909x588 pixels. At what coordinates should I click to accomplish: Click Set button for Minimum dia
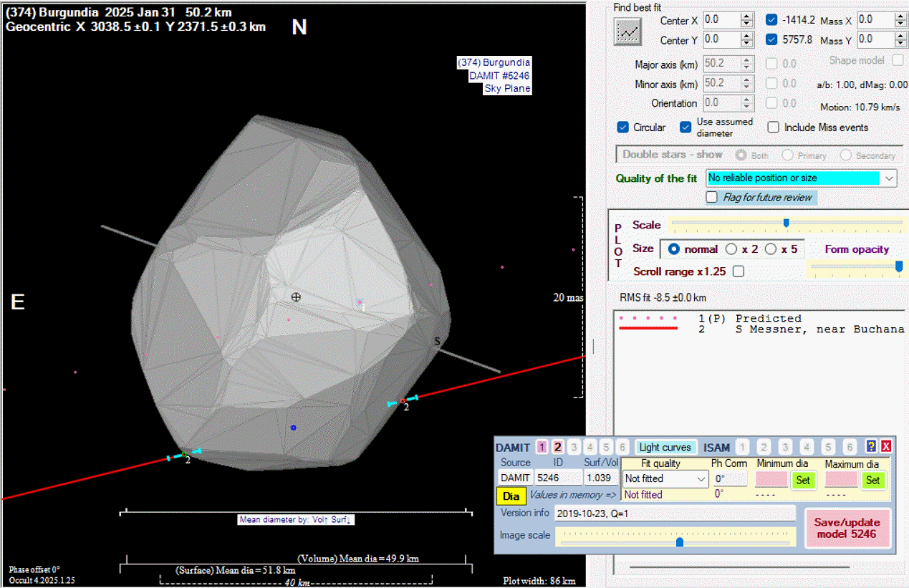click(x=803, y=480)
